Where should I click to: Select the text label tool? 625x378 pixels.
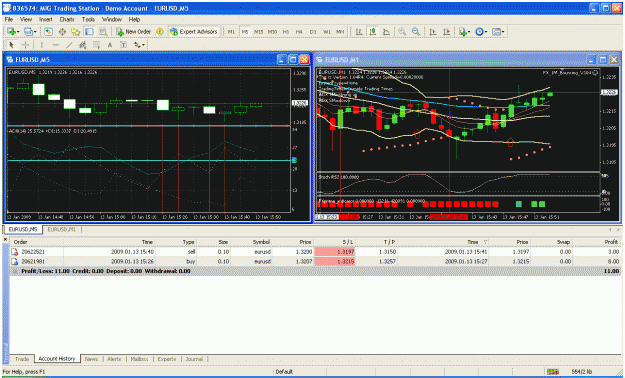124,45
